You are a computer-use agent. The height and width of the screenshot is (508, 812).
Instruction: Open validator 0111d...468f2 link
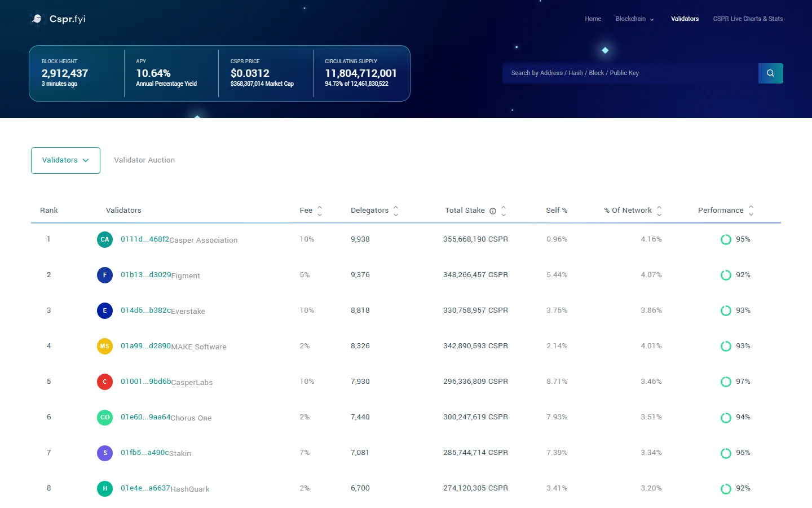click(x=145, y=239)
